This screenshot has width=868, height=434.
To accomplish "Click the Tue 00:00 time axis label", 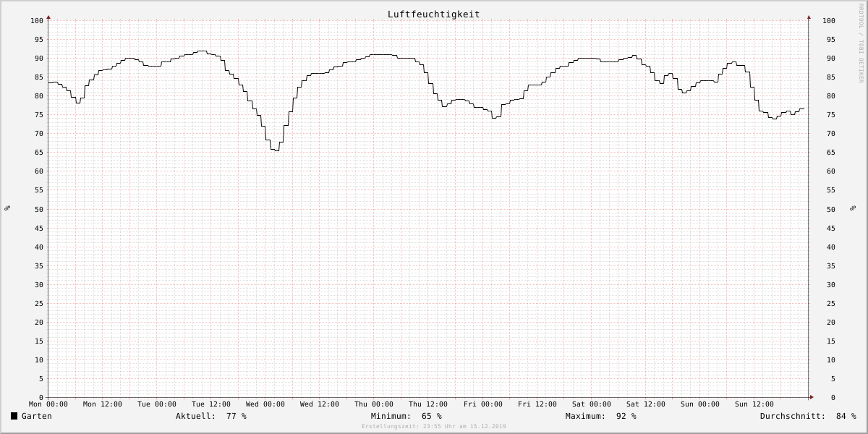I will coord(157,404).
